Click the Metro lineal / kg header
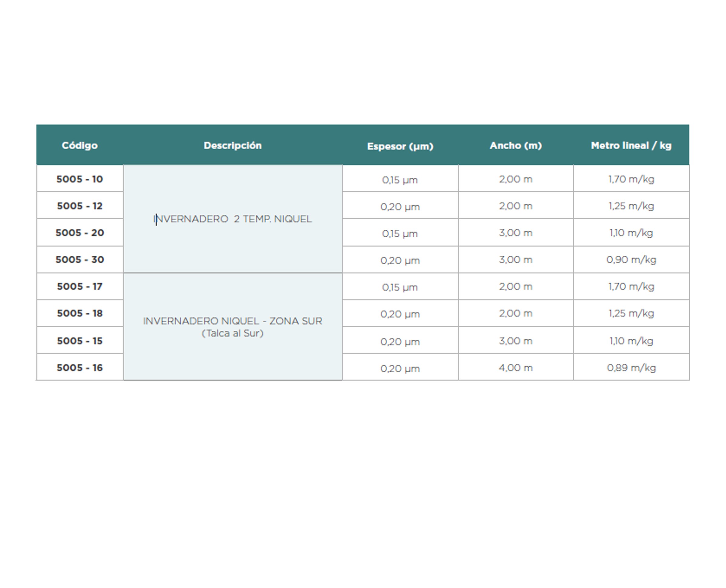 point(631,145)
